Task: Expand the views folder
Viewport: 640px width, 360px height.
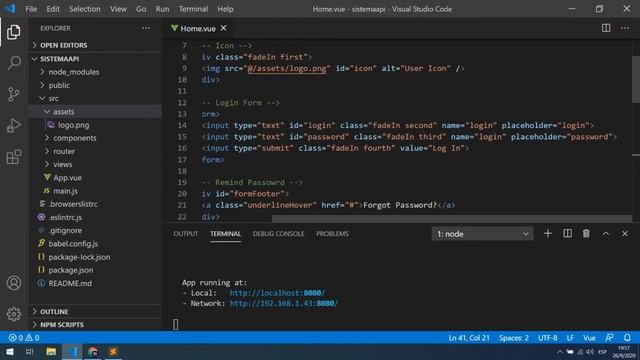Action: [96, 164]
